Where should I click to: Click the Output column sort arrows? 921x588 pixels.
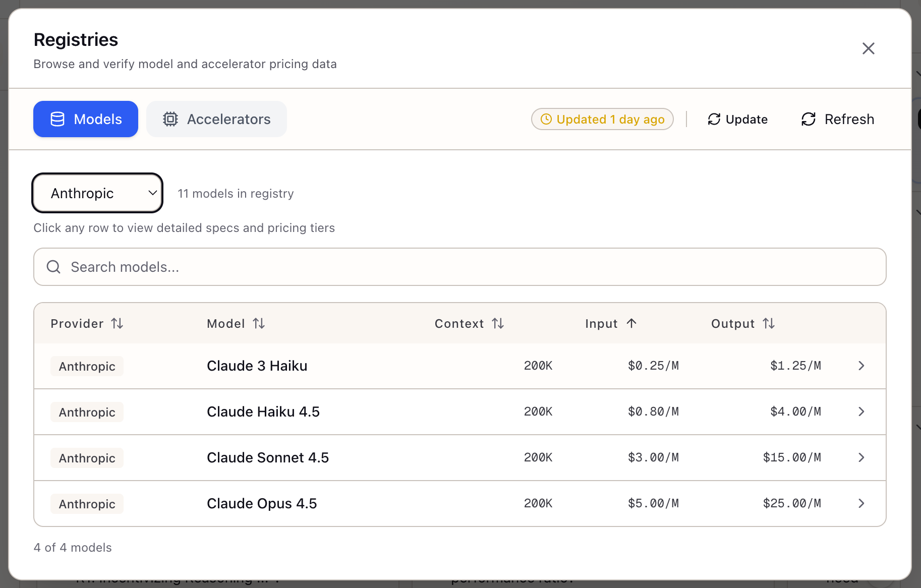pos(768,323)
